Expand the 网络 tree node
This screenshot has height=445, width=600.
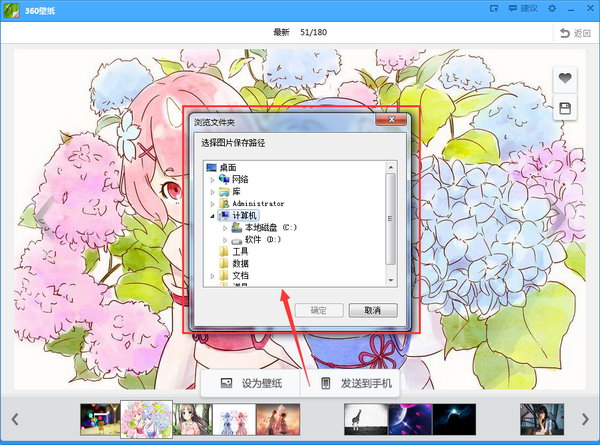coord(212,179)
